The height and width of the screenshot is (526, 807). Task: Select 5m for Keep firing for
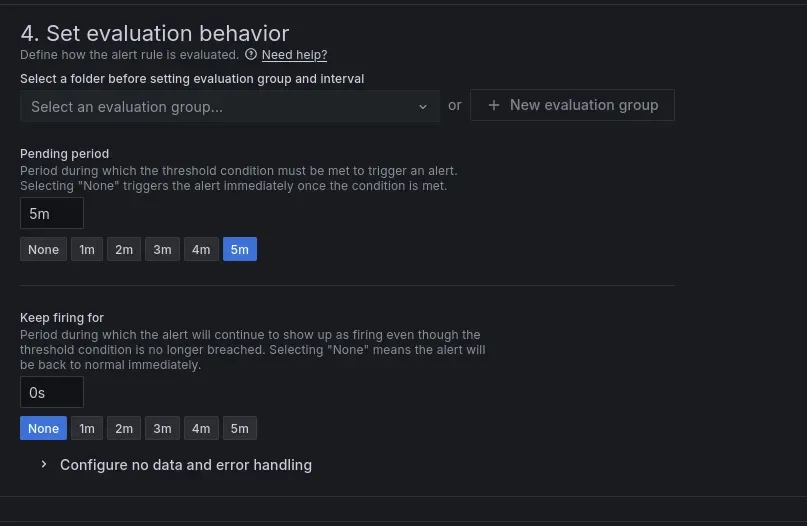(240, 428)
